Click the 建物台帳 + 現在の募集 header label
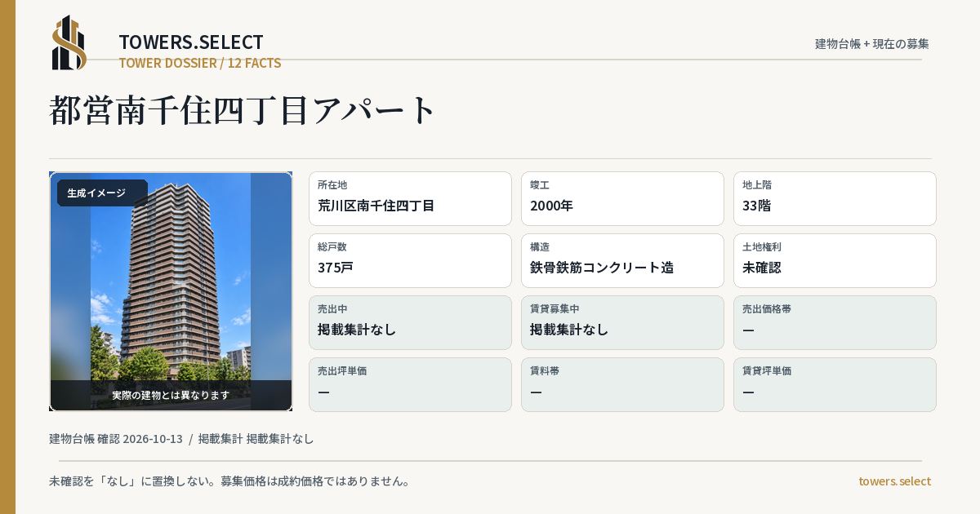This screenshot has width=980, height=514. (872, 43)
